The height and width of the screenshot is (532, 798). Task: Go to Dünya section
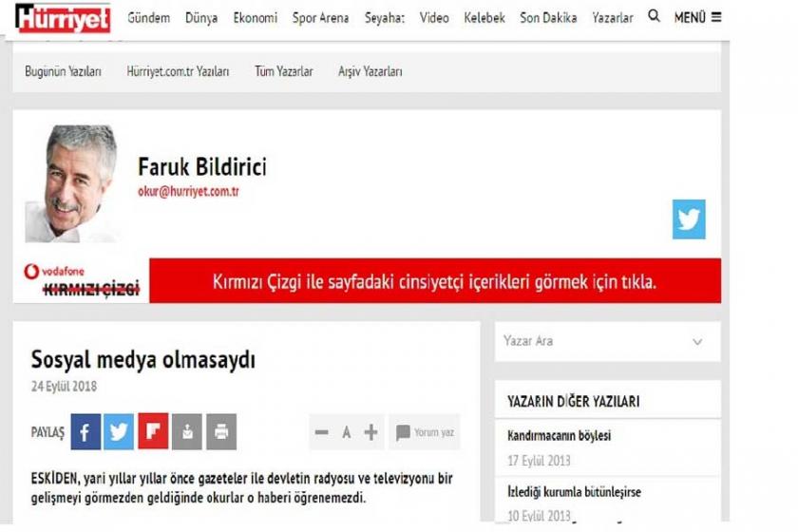(x=201, y=18)
